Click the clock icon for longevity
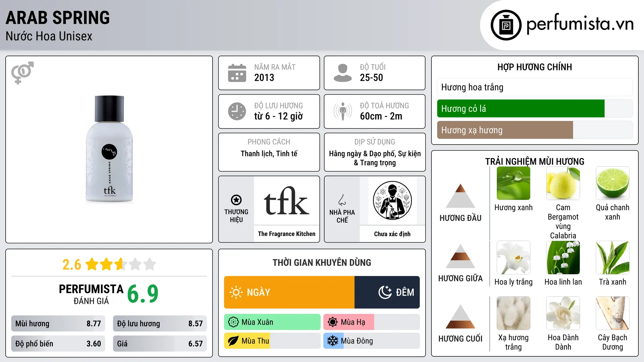This screenshot has height=362, width=644. [237, 111]
